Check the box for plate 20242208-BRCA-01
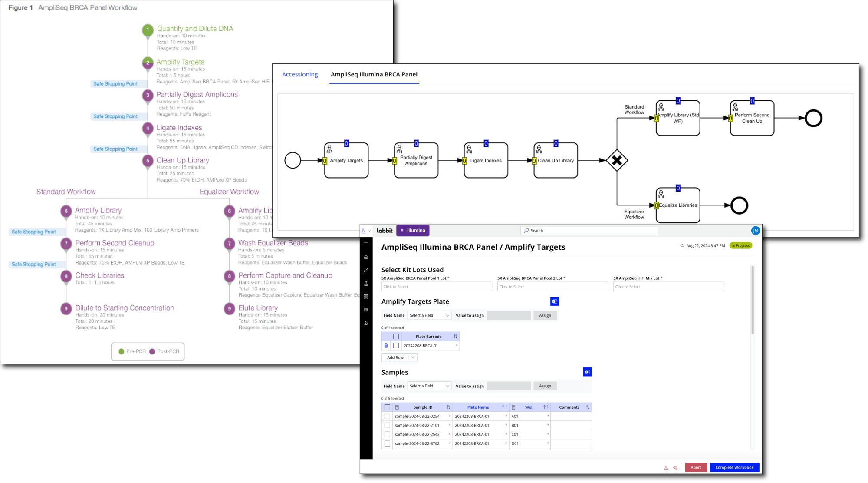The height and width of the screenshot is (483, 868). tap(396, 346)
